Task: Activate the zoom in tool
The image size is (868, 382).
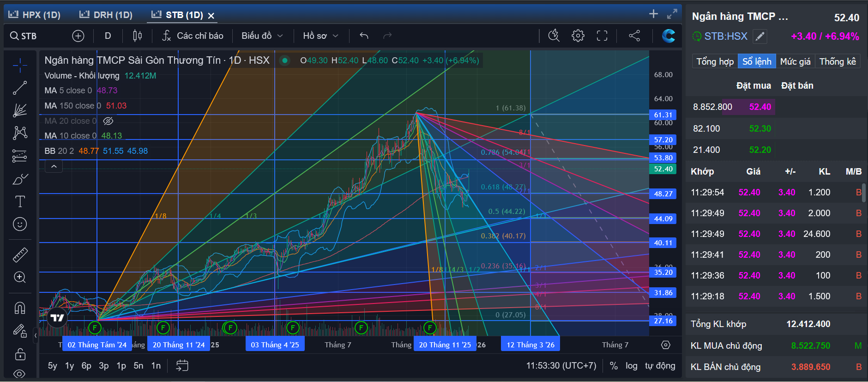Action: 19,277
